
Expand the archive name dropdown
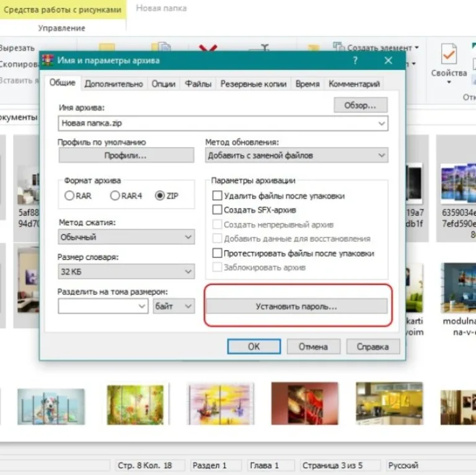pos(381,123)
